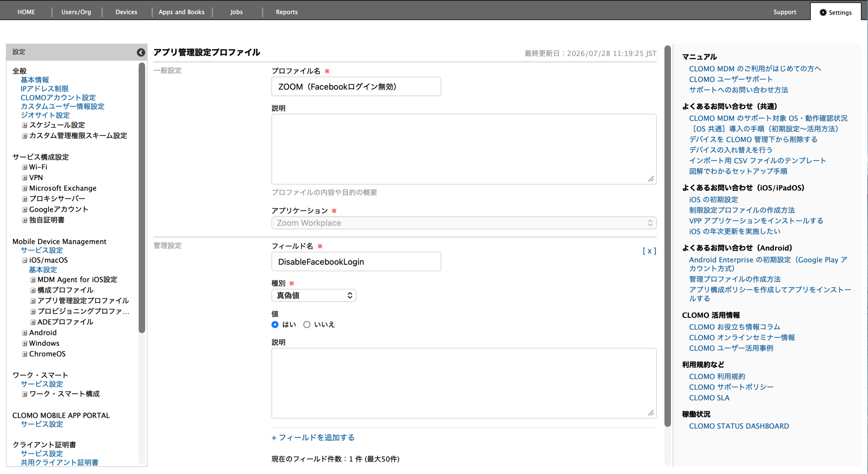Expand the Wi-Fi tree node
This screenshot has width=868, height=474.
click(x=25, y=167)
